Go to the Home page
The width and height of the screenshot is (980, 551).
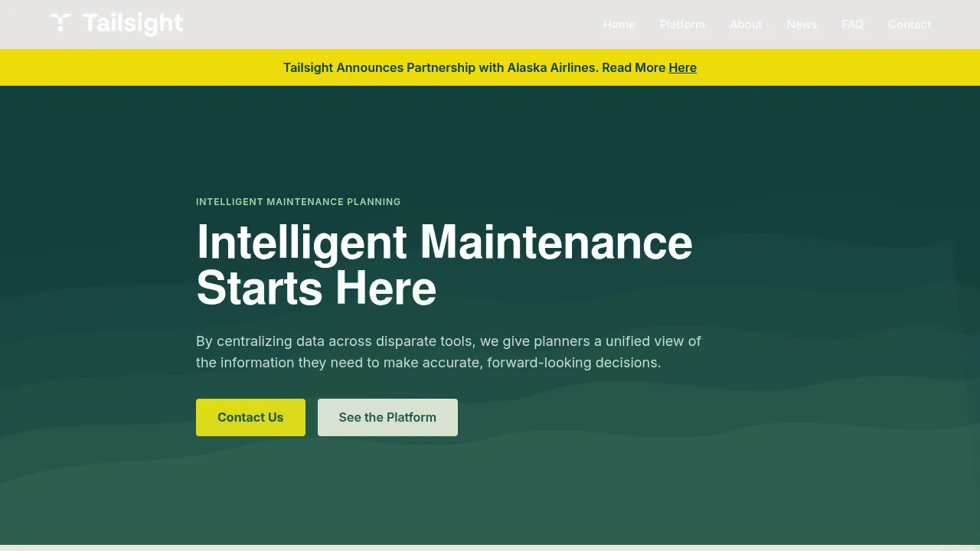(x=619, y=24)
